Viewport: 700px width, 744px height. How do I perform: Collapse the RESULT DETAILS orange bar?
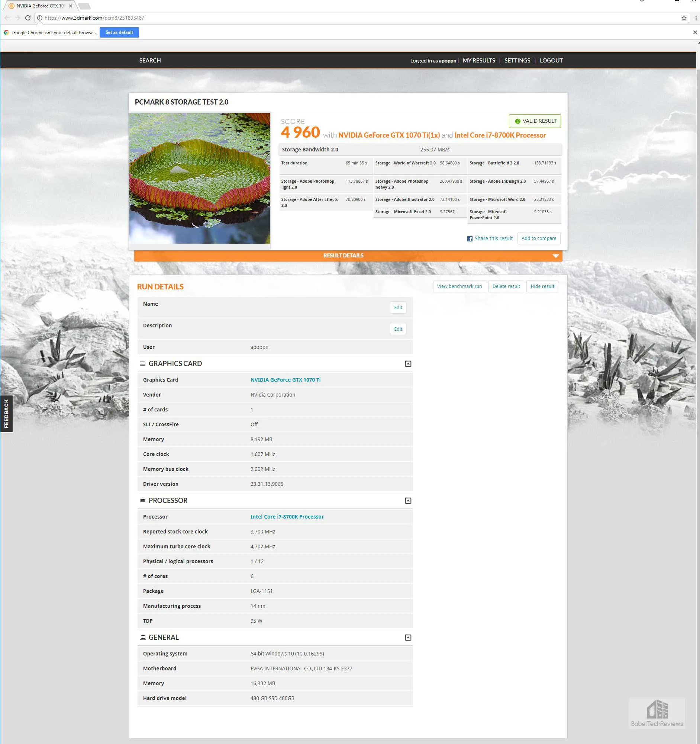[x=348, y=256]
